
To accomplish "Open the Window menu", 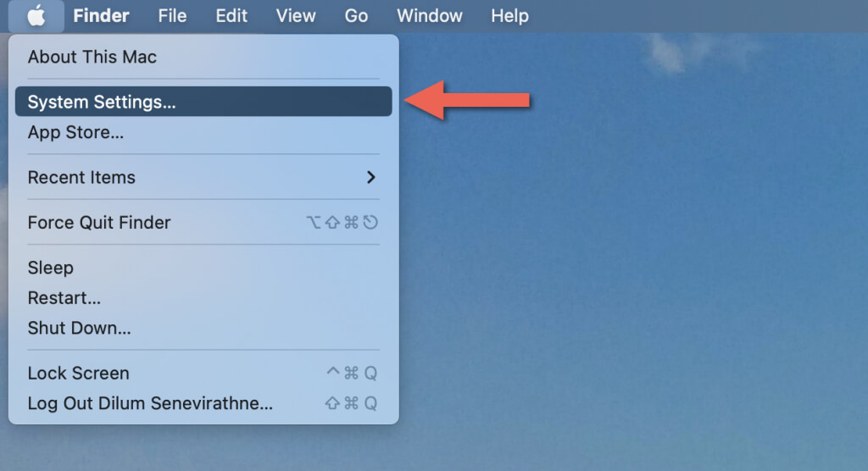I will tap(430, 16).
